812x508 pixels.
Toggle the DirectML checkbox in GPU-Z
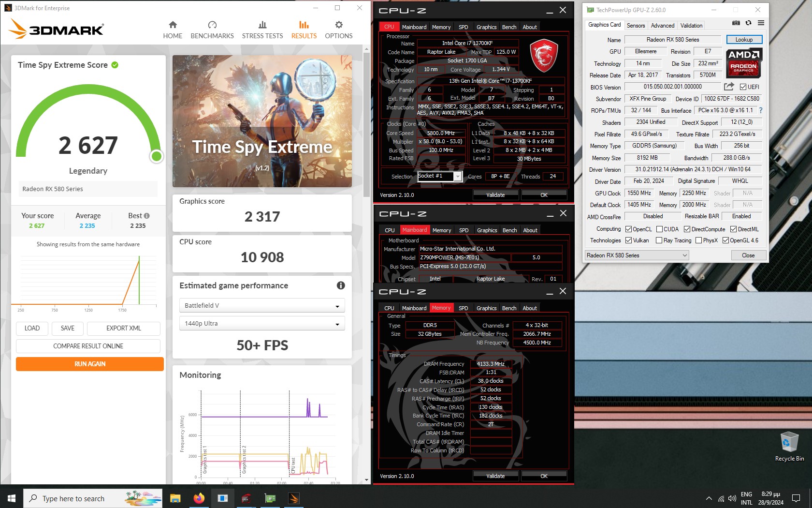pos(733,229)
